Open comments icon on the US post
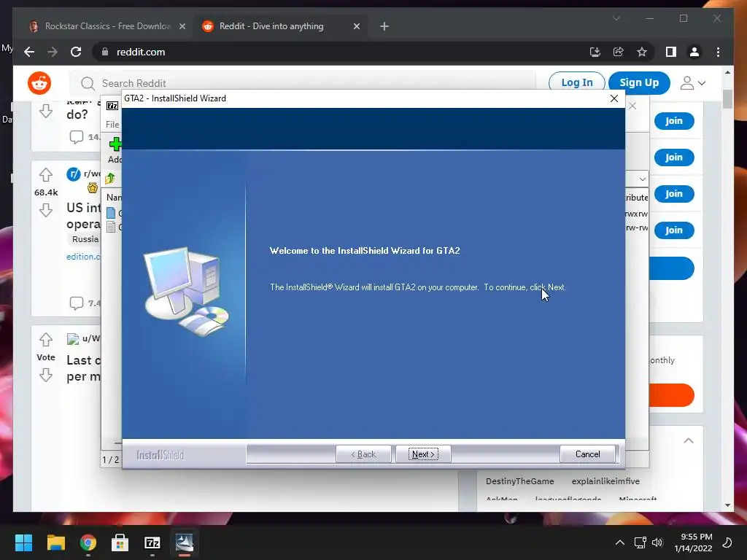This screenshot has width=747, height=560. pyautogui.click(x=76, y=303)
